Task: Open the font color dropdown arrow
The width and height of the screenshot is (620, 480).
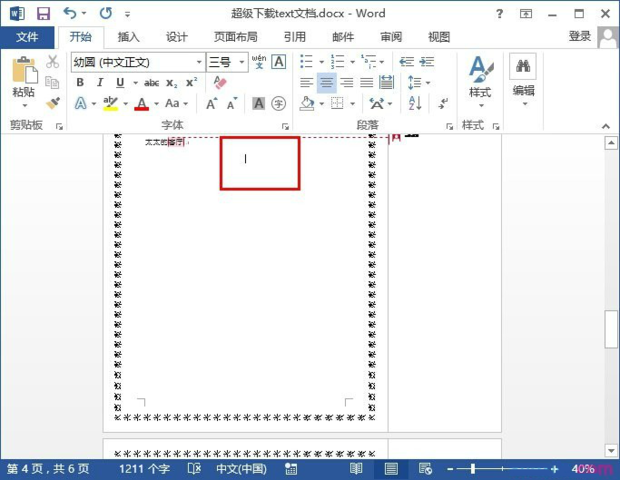Action: [x=157, y=104]
